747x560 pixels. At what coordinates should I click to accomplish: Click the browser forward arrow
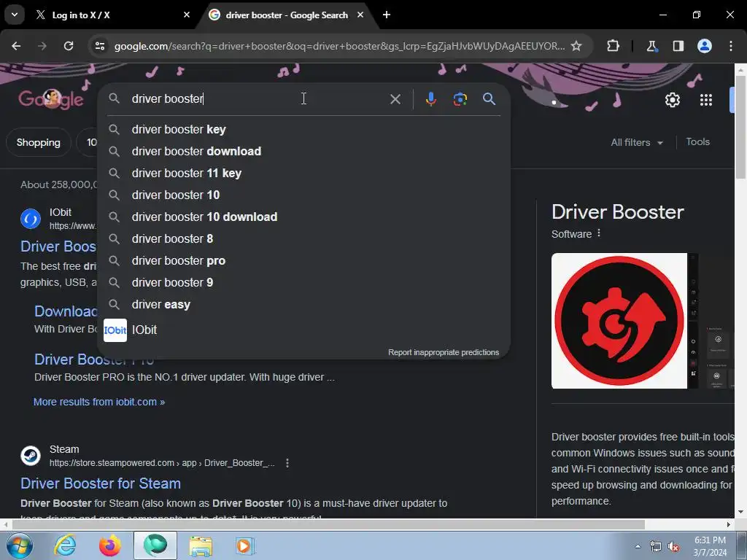pos(42,46)
